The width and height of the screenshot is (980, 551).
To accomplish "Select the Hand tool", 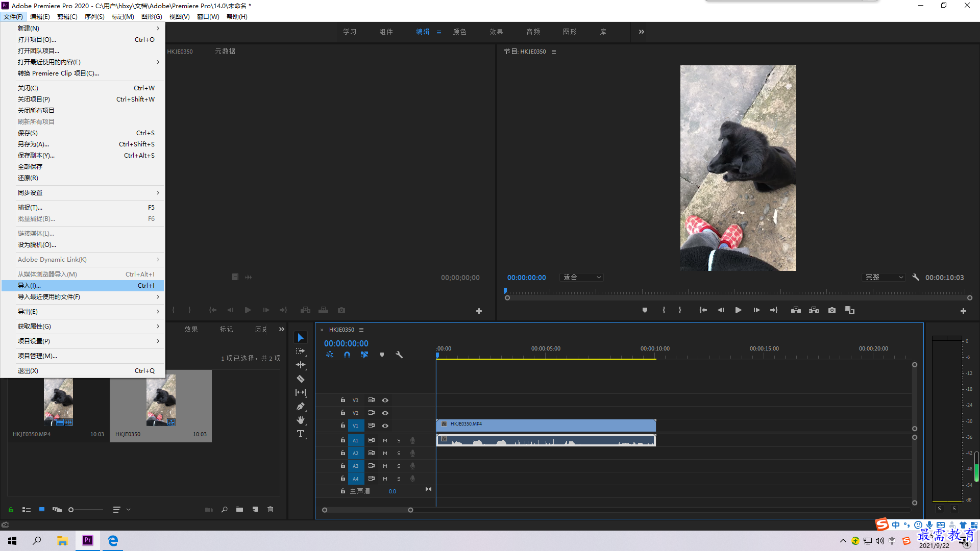I will (x=301, y=420).
